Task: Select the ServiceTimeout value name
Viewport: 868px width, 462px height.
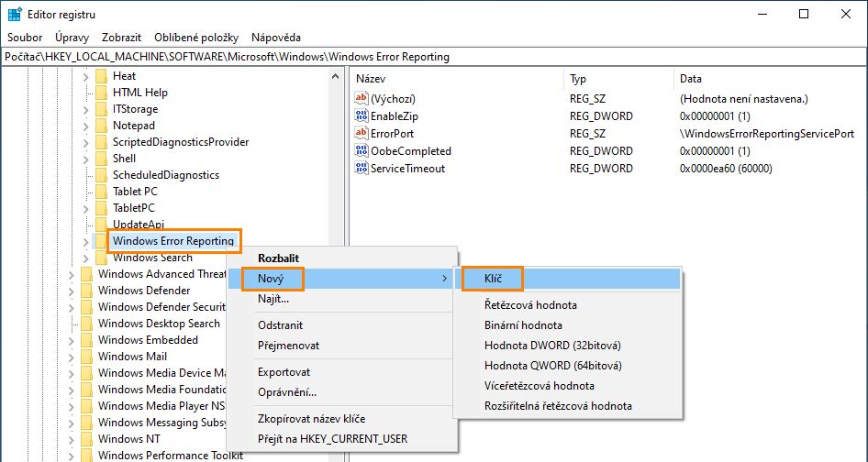Action: click(407, 168)
